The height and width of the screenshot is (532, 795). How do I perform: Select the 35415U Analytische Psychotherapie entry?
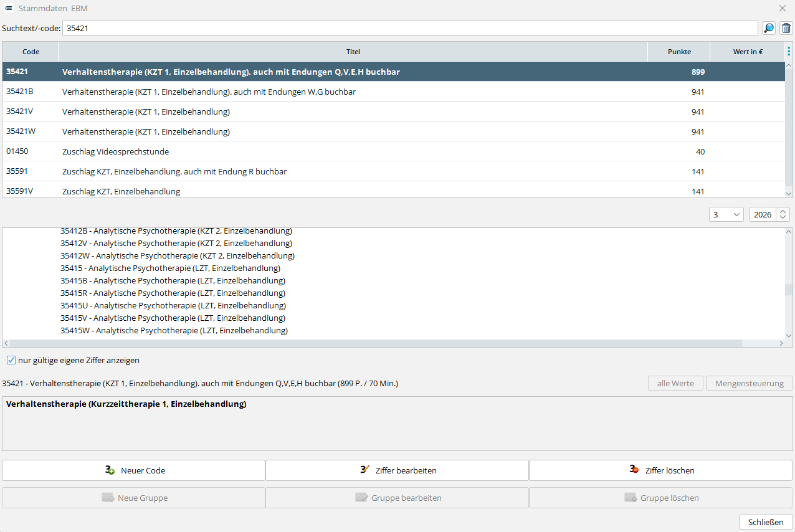point(173,305)
